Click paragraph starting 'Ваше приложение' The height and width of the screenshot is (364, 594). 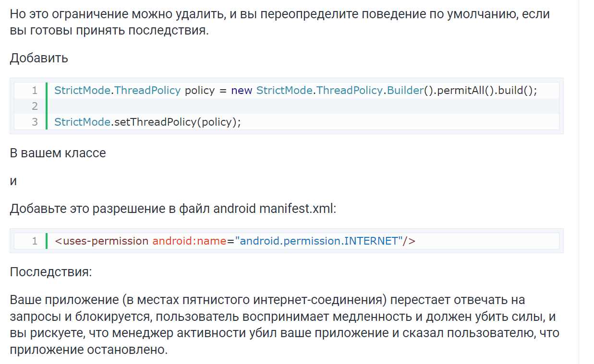click(284, 325)
